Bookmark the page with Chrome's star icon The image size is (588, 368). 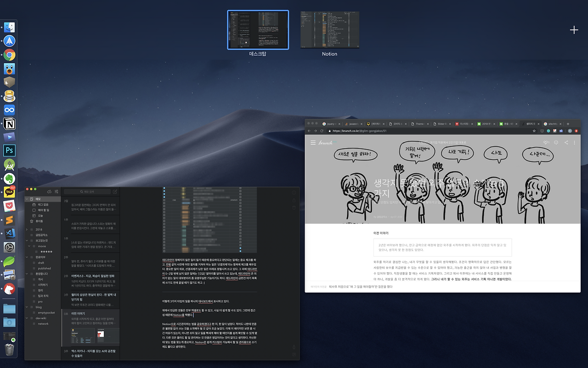(534, 131)
